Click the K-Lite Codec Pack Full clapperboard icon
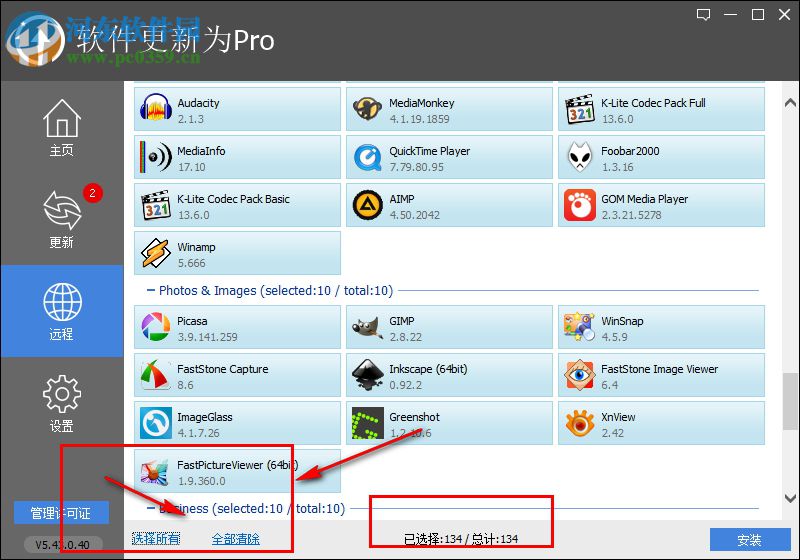The image size is (800, 560). tap(580, 109)
